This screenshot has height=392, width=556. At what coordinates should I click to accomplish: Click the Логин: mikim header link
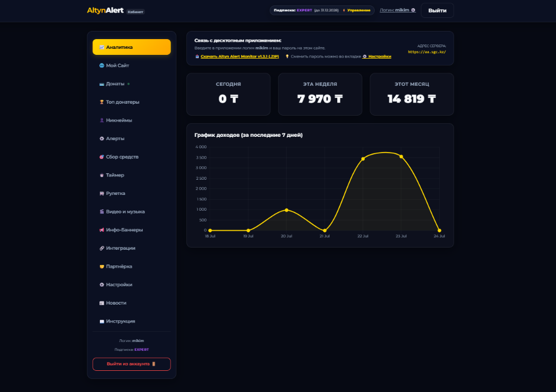[397, 10]
